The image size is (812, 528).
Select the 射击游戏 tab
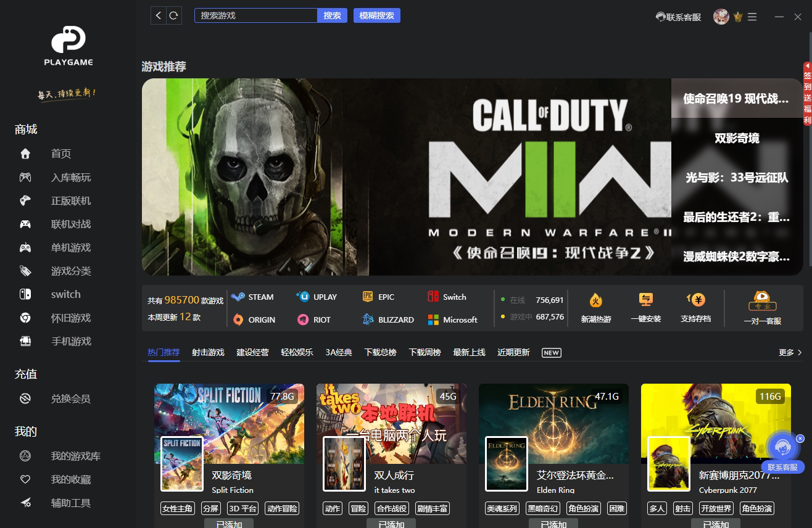tap(208, 352)
